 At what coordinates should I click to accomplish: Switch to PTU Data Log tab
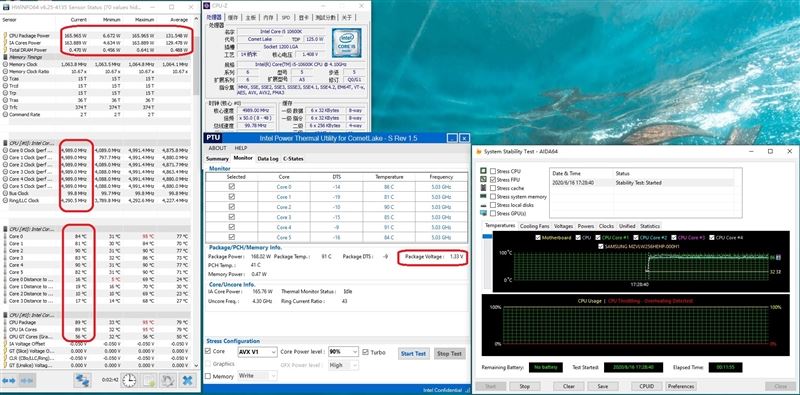pos(267,159)
